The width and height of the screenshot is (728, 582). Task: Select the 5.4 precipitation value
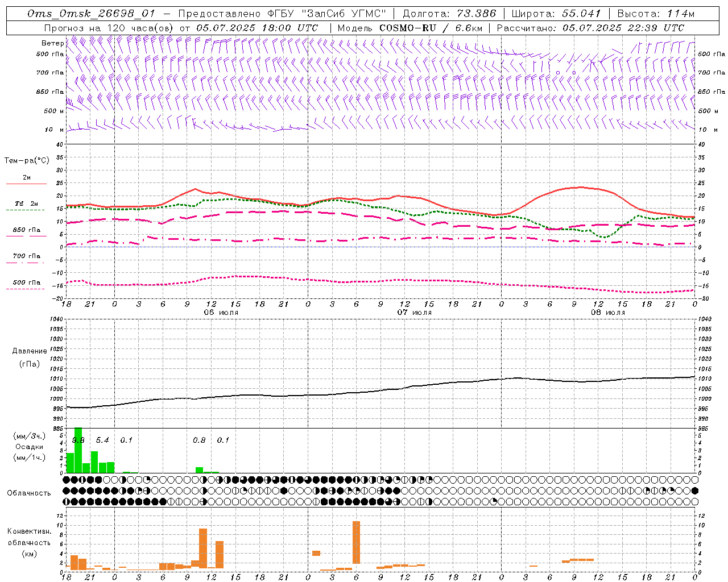pos(102,440)
